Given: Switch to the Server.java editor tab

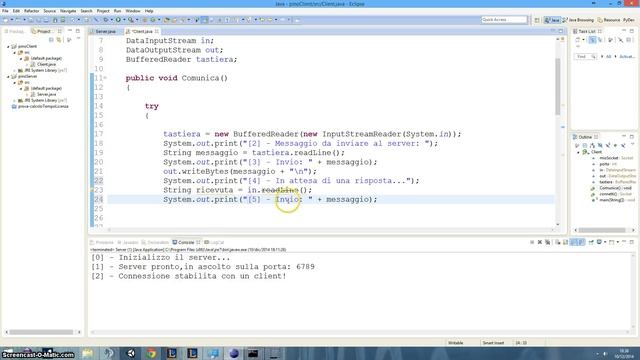Looking at the screenshot, I should 105,31.
